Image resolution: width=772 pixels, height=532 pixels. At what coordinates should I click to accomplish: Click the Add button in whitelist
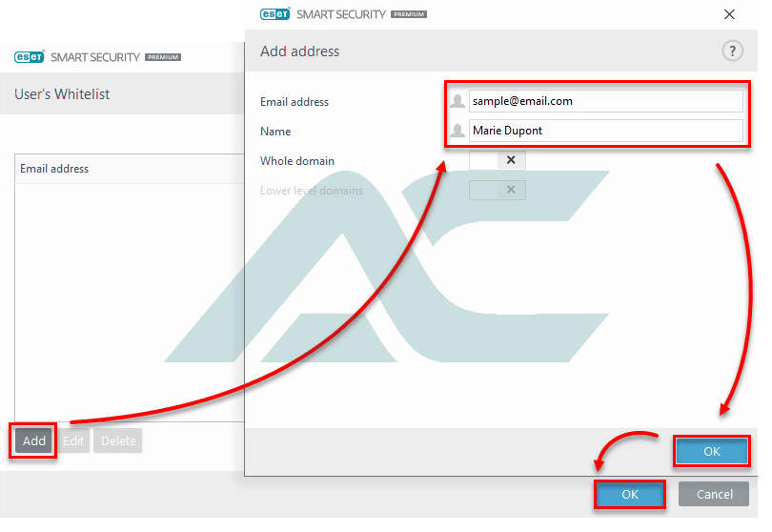click(33, 440)
